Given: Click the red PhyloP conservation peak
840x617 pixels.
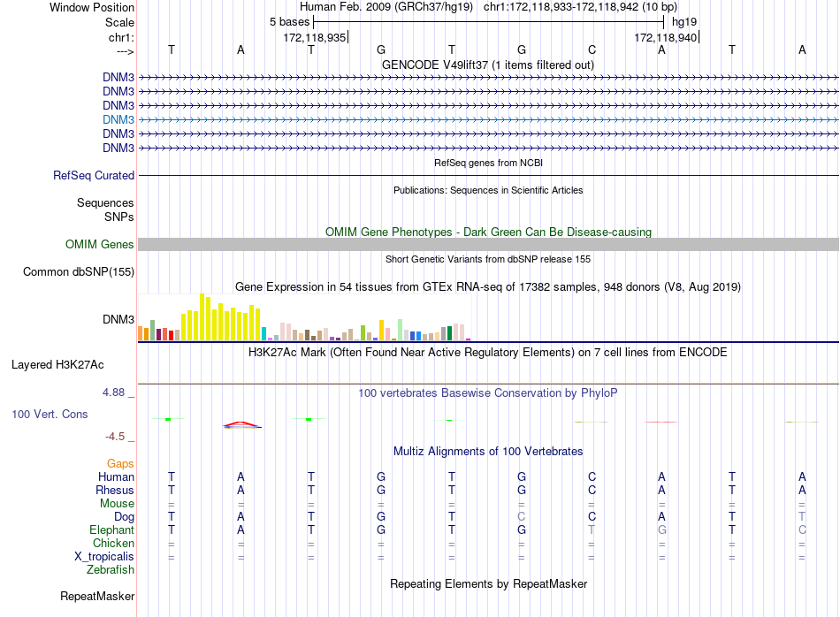Looking at the screenshot, I should (x=242, y=424).
